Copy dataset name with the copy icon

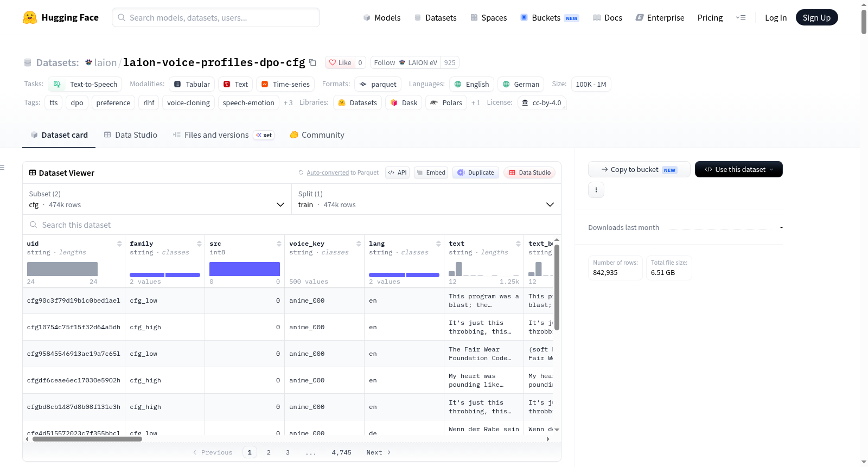point(312,62)
